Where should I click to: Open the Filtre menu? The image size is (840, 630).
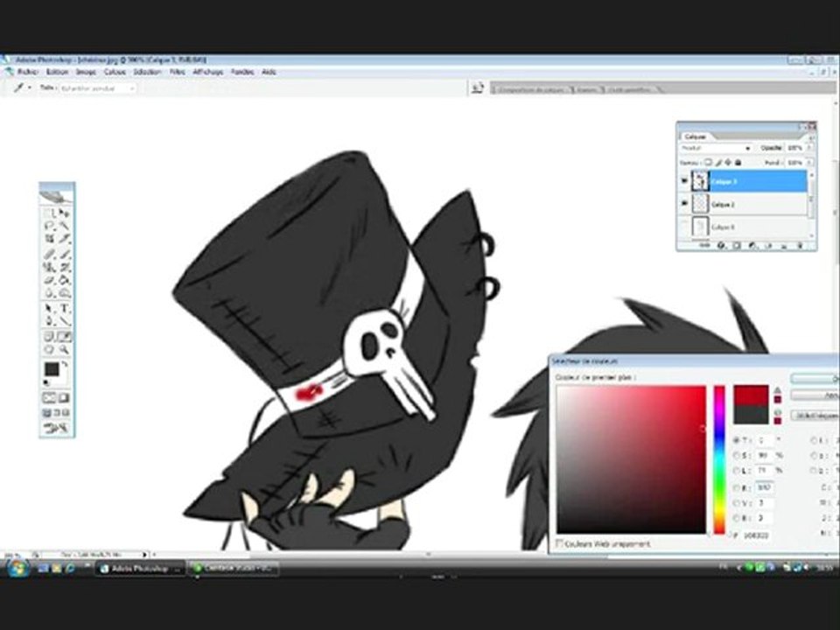pos(178,72)
